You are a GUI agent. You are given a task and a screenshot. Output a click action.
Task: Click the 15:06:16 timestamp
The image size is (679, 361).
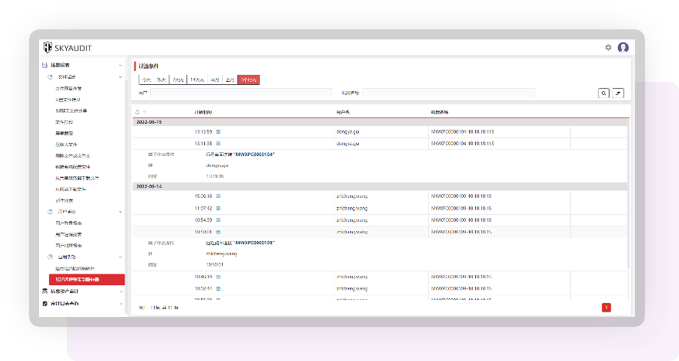point(203,196)
